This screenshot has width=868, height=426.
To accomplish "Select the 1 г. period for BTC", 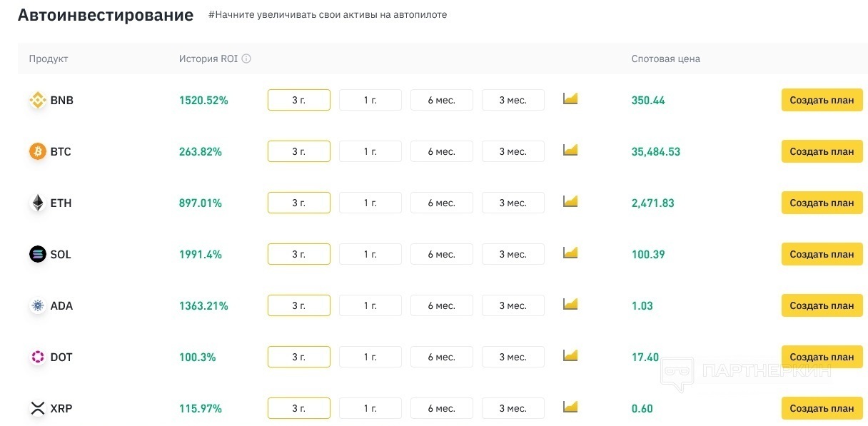I will point(370,151).
